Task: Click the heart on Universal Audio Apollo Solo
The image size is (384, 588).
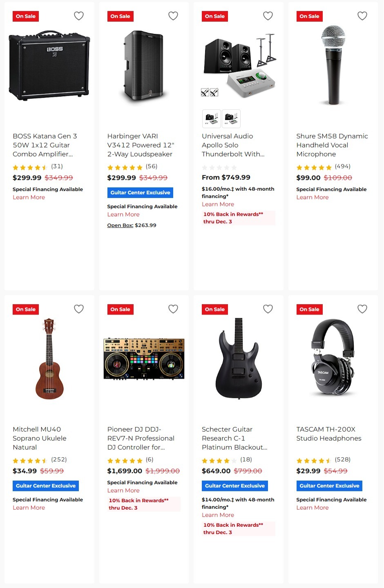Action: pos(268,16)
